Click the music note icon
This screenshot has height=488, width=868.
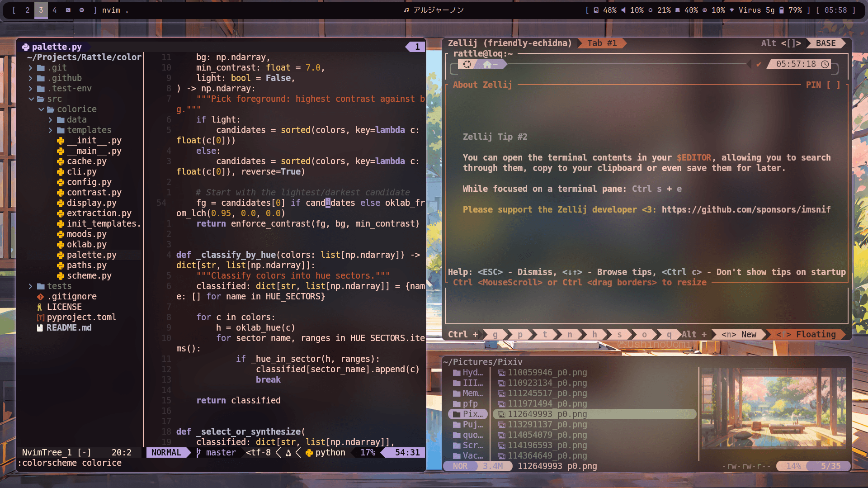(x=406, y=10)
